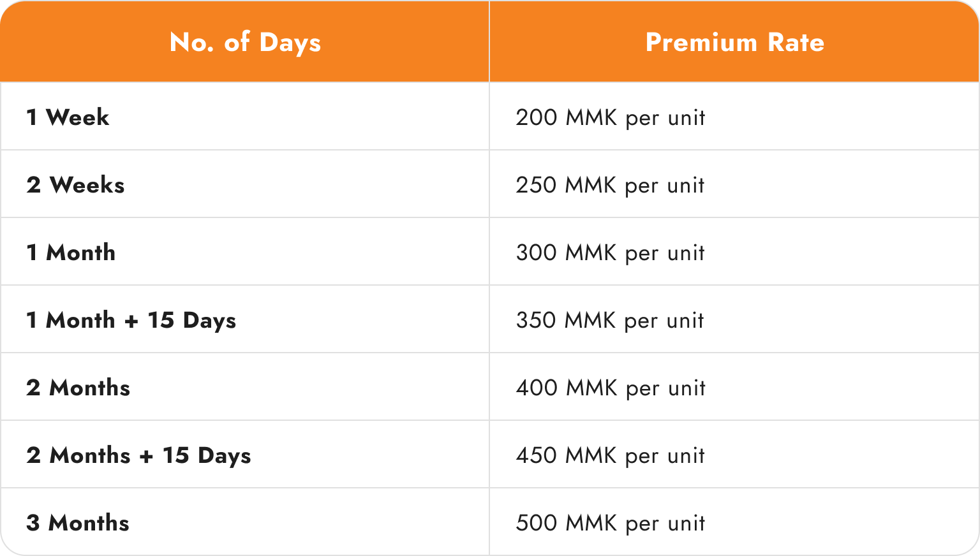Screen dimensions: 980x556
Task: Click the 'No. of Days' column header
Action: click(245, 43)
